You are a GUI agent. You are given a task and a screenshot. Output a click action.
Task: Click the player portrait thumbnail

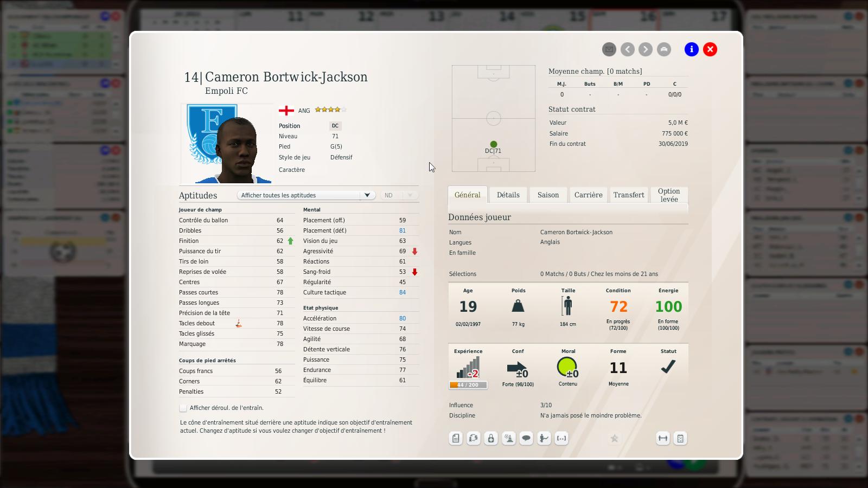(x=227, y=144)
